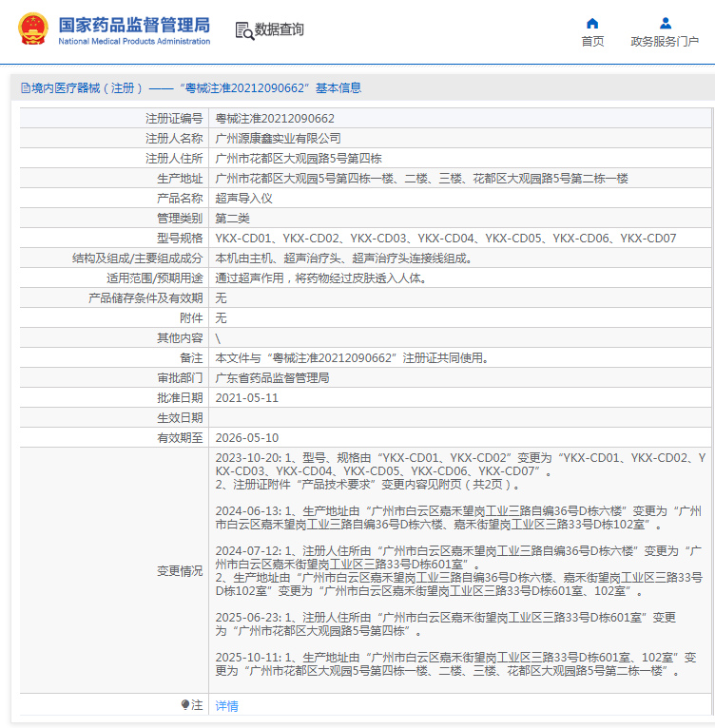The height and width of the screenshot is (728, 715).
Task: Click the national emblem logo
Action: click(x=31, y=29)
